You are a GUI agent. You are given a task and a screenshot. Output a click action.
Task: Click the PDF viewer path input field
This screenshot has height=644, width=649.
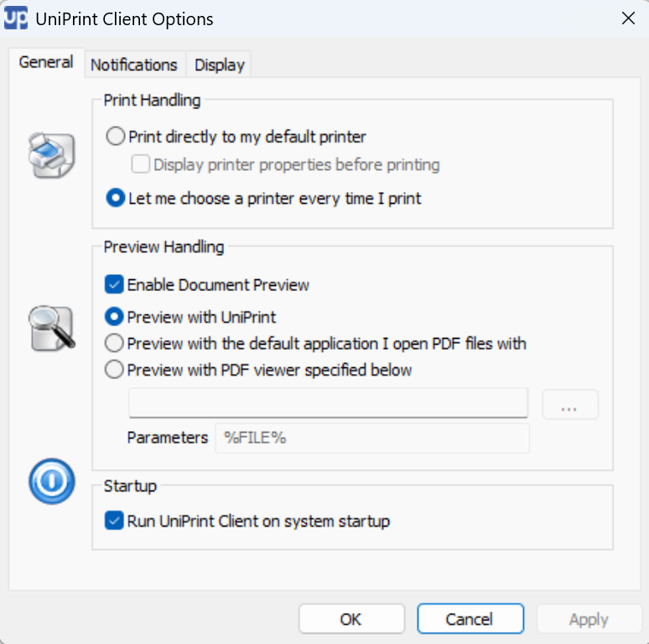point(328,403)
